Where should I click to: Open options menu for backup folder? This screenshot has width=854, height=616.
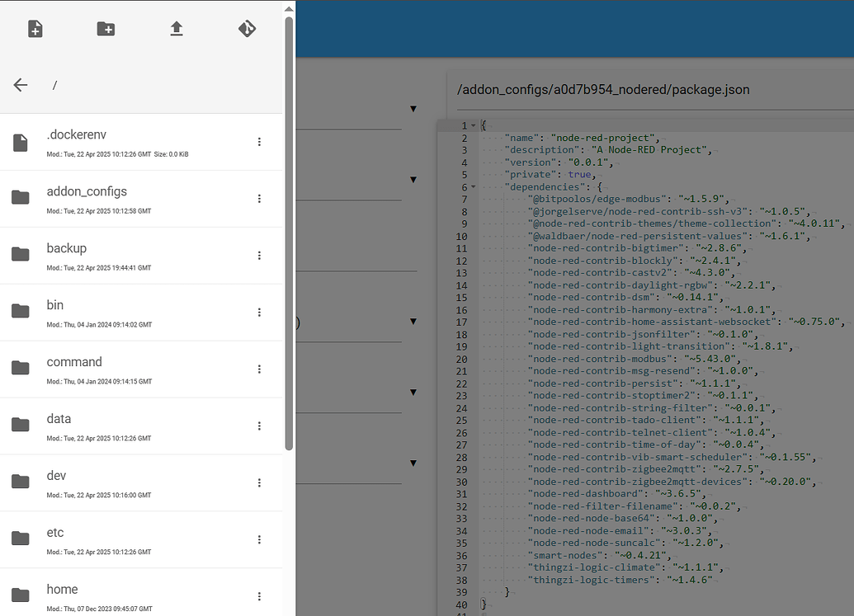259,256
